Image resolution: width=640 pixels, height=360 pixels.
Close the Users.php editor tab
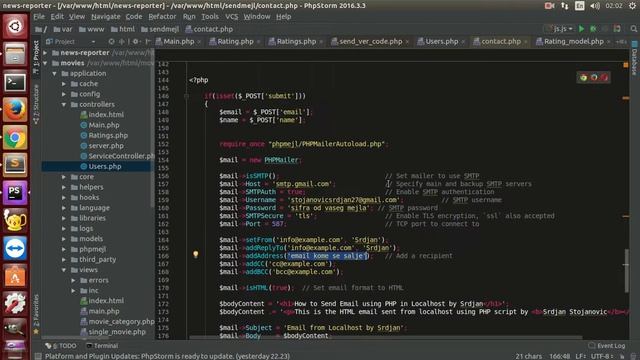[463, 42]
